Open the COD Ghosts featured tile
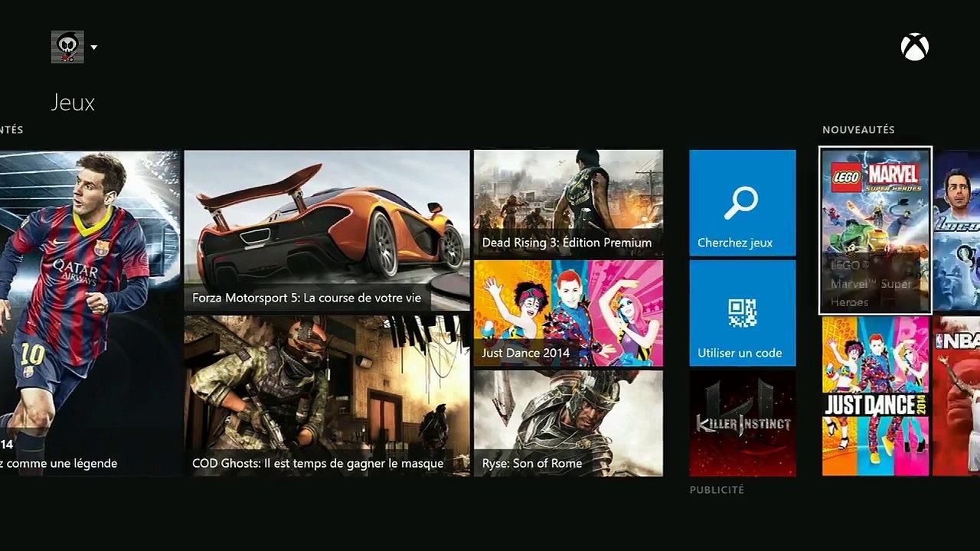 tap(327, 396)
